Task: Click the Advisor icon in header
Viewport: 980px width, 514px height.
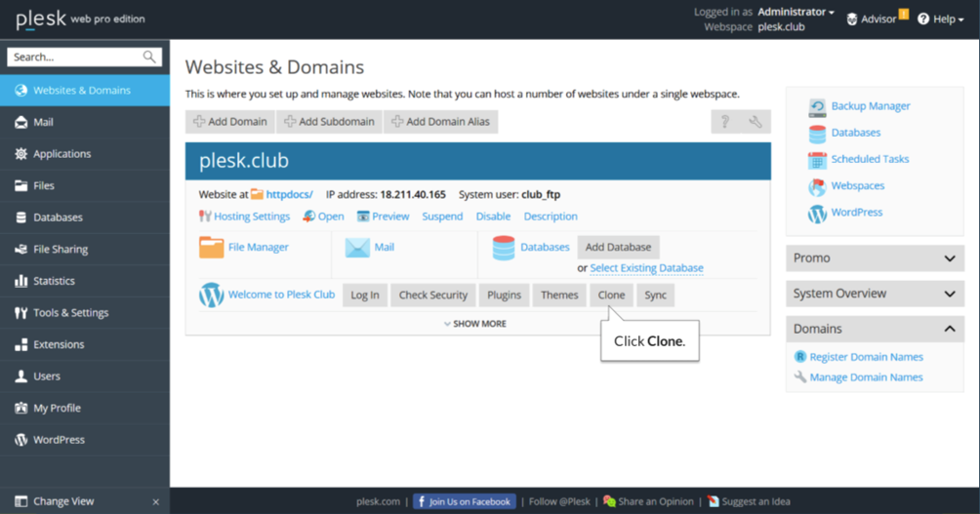Action: pos(852,19)
